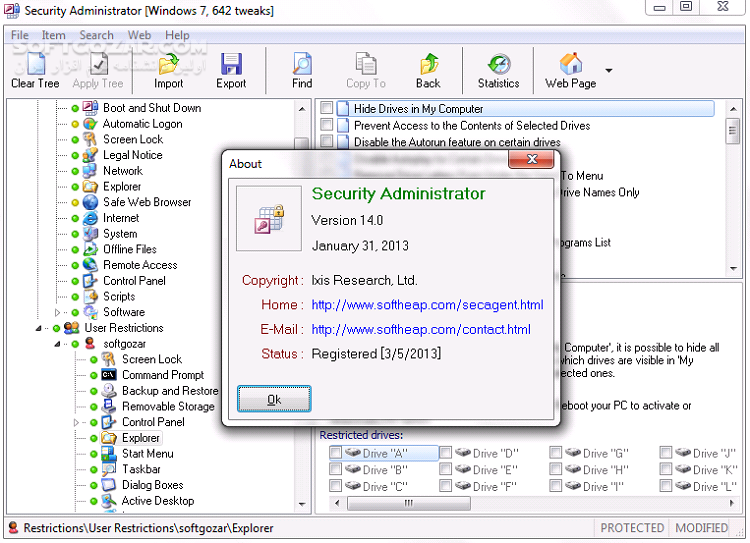Select the Remote Access tree icon

90,265
